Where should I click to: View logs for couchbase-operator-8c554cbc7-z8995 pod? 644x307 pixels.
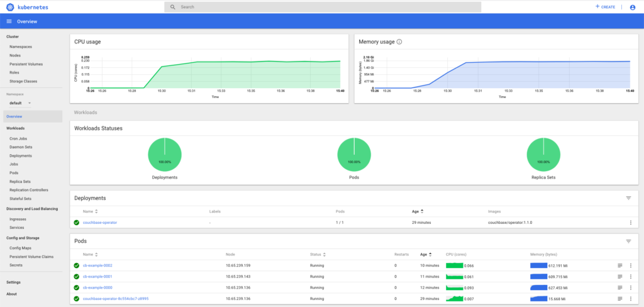click(620, 299)
